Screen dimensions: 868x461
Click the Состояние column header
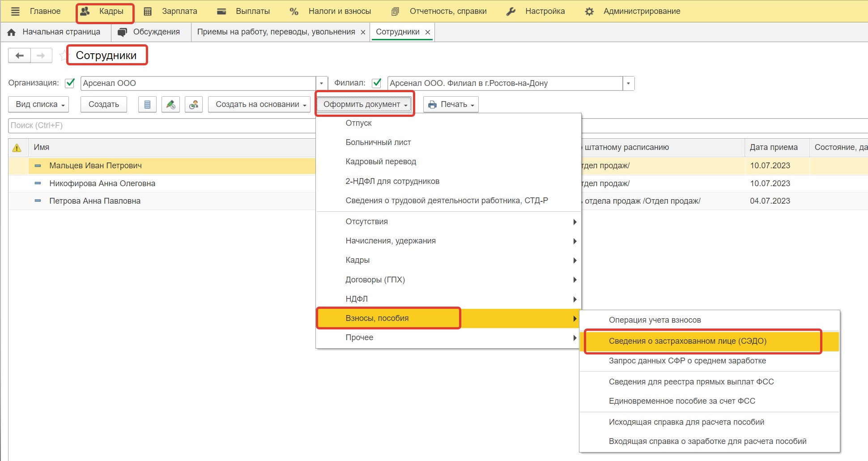point(839,148)
